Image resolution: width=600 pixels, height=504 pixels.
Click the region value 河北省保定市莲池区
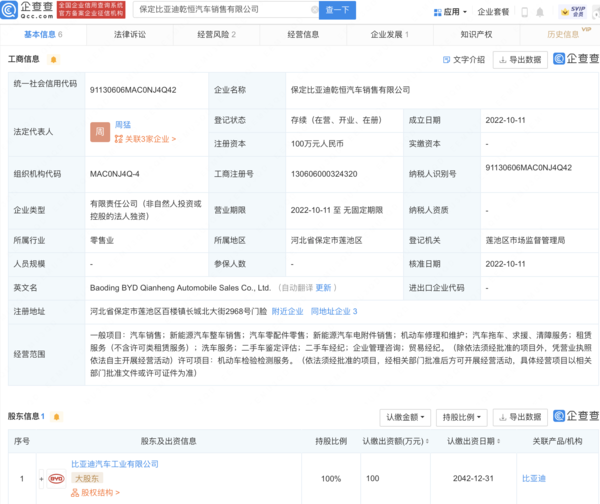326,240
